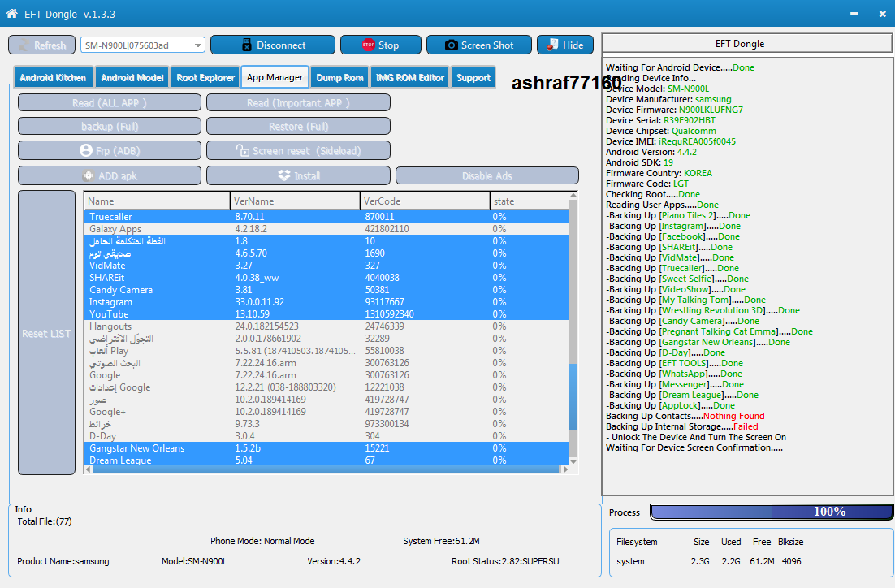Click the Backing Up Internal Storage Failed line
This screenshot has width=895, height=588.
click(682, 426)
